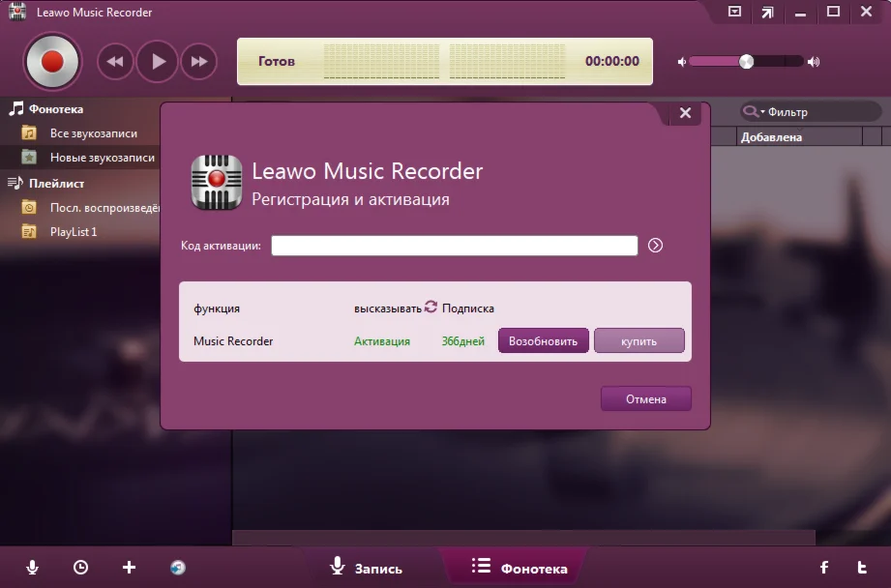
Task: Play the selected recording
Action: (158, 61)
